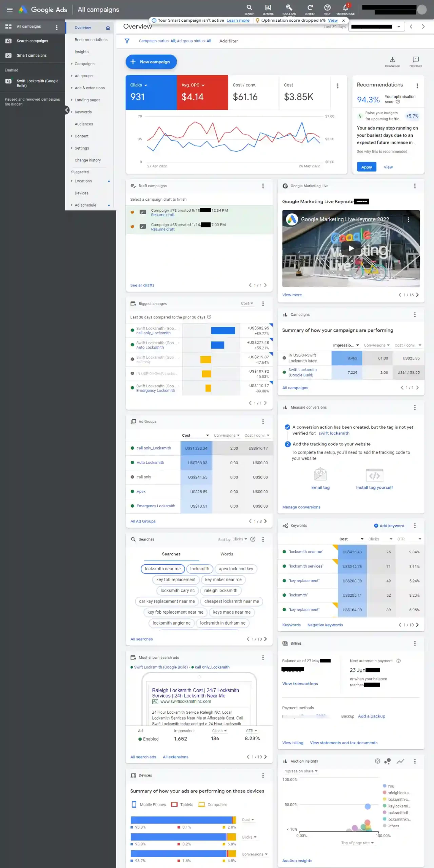Viewport: 434px width, 868px height.
Task: Open the Clicks metric dropdown
Action: tap(139, 85)
